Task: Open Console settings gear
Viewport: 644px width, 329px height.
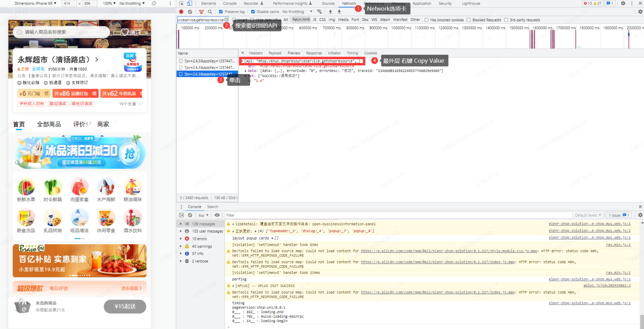Action: [640, 215]
